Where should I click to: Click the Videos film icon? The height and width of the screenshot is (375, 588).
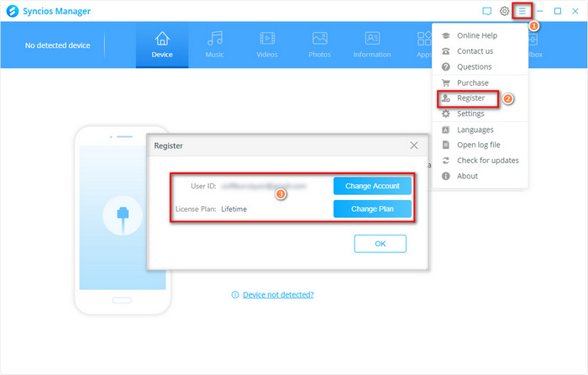coord(267,39)
